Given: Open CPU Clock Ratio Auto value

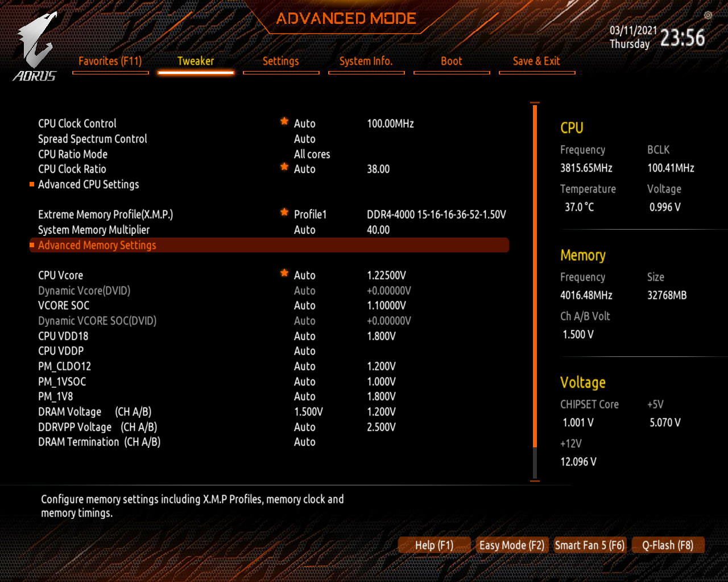Looking at the screenshot, I should tap(305, 169).
